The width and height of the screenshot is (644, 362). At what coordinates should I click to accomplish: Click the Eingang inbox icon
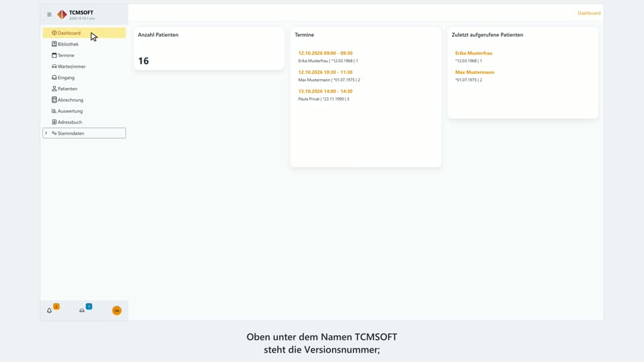[54, 77]
